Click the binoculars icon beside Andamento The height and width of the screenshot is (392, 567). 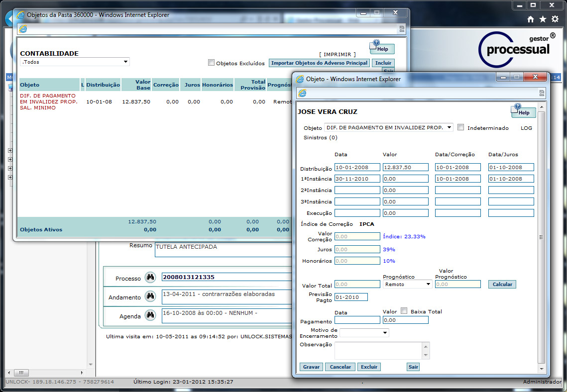pos(150,296)
